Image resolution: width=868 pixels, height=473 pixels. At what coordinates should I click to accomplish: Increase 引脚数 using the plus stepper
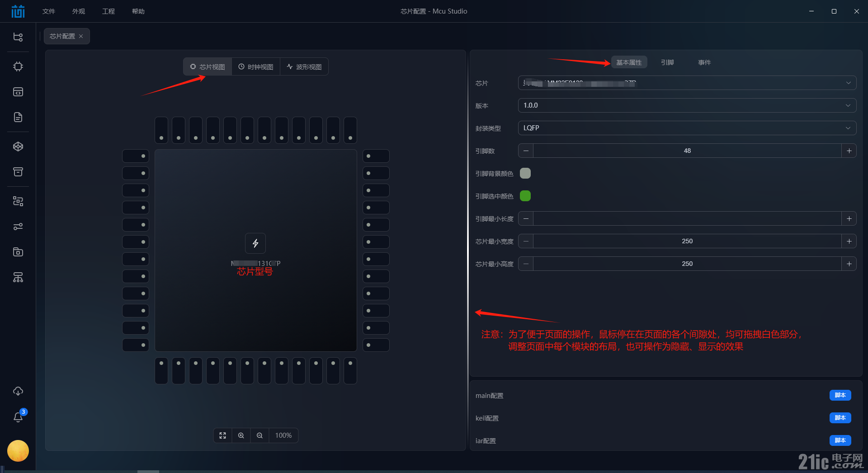[849, 151]
